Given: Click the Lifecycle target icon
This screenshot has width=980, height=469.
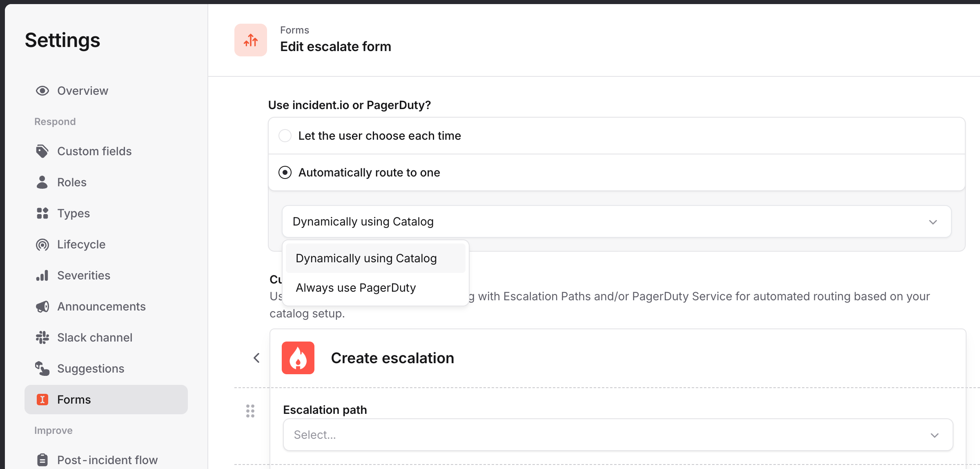Looking at the screenshot, I should (42, 244).
